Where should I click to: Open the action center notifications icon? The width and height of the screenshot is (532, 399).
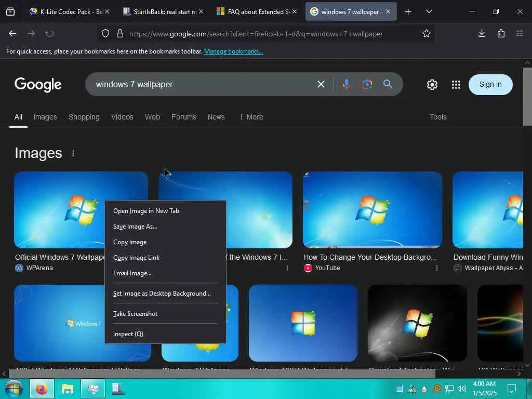coord(511,389)
